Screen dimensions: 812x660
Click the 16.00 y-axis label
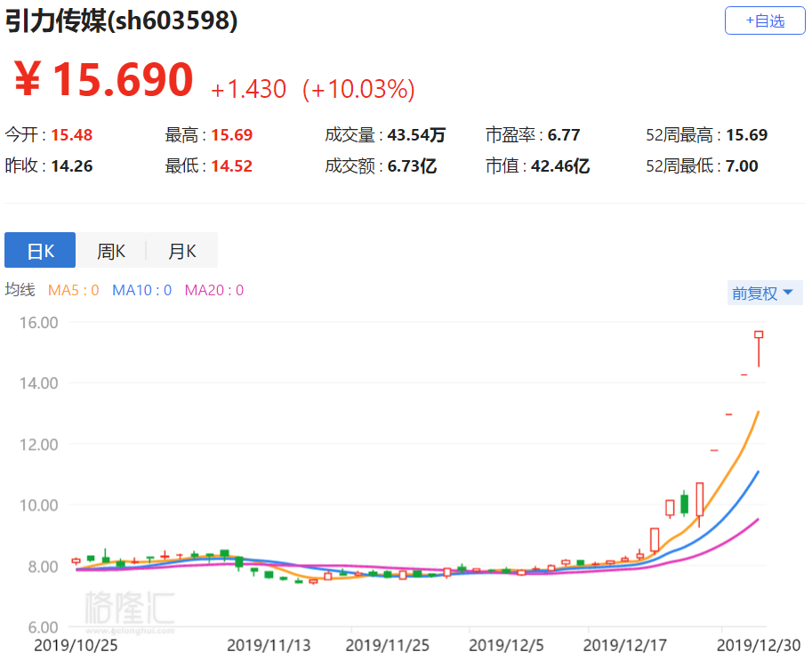[x=39, y=322]
